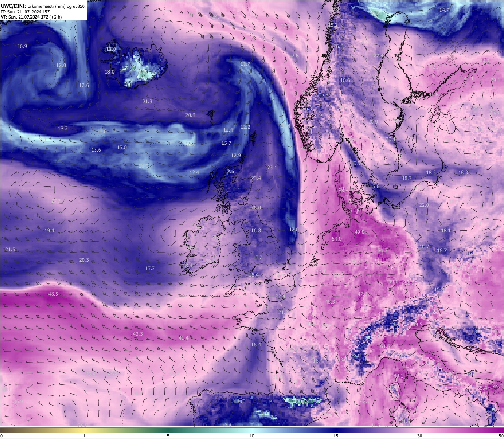
Task: Click the 18.5 value label
Action: click(431, 173)
